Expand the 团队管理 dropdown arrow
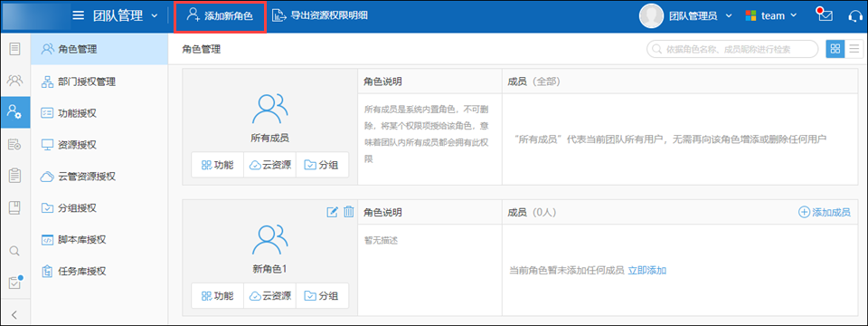Screen dimensions: 868x326 tap(155, 15)
